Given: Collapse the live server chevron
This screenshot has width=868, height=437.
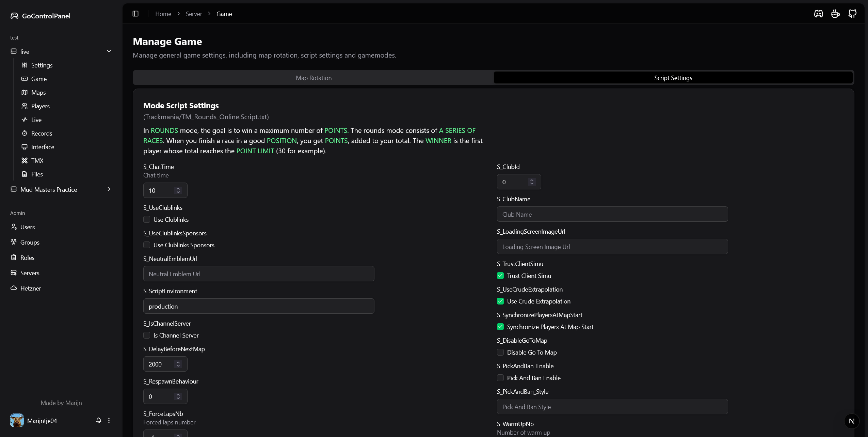Looking at the screenshot, I should pyautogui.click(x=109, y=51).
